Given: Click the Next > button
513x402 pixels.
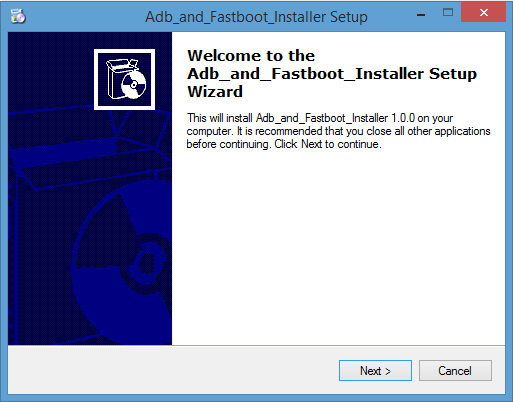Looking at the screenshot, I should click(375, 370).
